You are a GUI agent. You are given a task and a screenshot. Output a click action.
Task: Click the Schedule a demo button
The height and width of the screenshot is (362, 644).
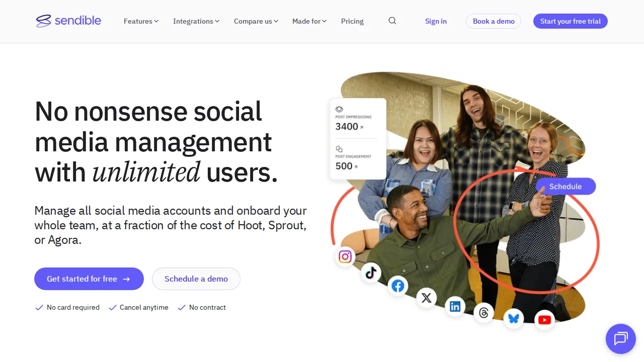click(196, 279)
